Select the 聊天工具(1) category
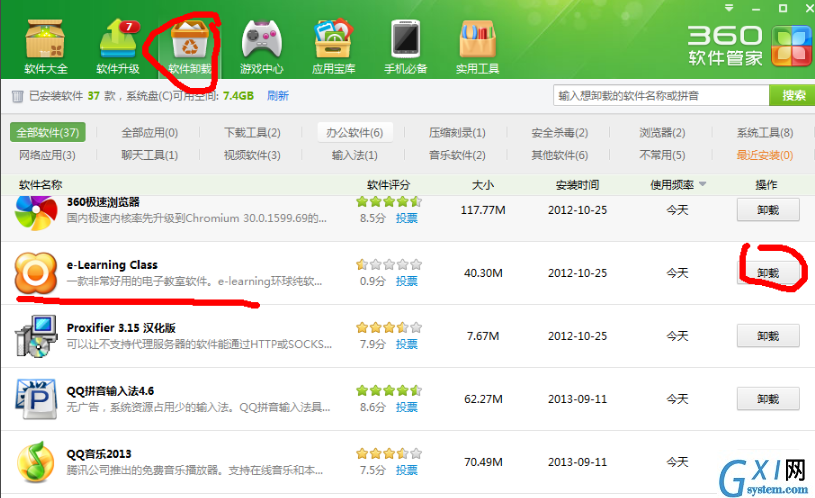This screenshot has width=815, height=498. pyautogui.click(x=150, y=155)
